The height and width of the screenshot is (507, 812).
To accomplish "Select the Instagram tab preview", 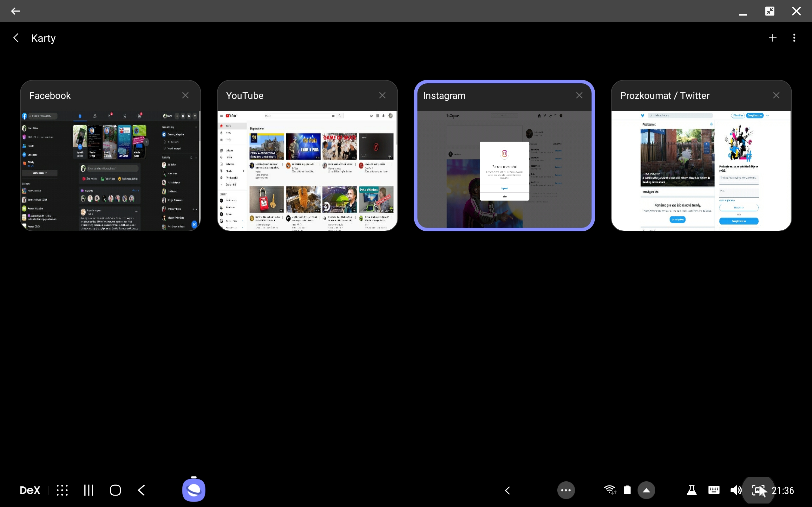I will point(504,170).
